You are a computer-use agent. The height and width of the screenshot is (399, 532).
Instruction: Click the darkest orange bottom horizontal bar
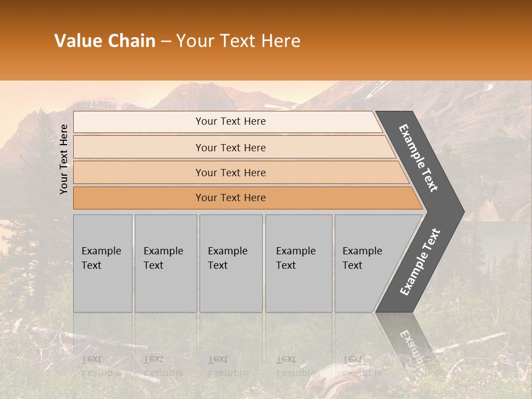pyautogui.click(x=231, y=198)
